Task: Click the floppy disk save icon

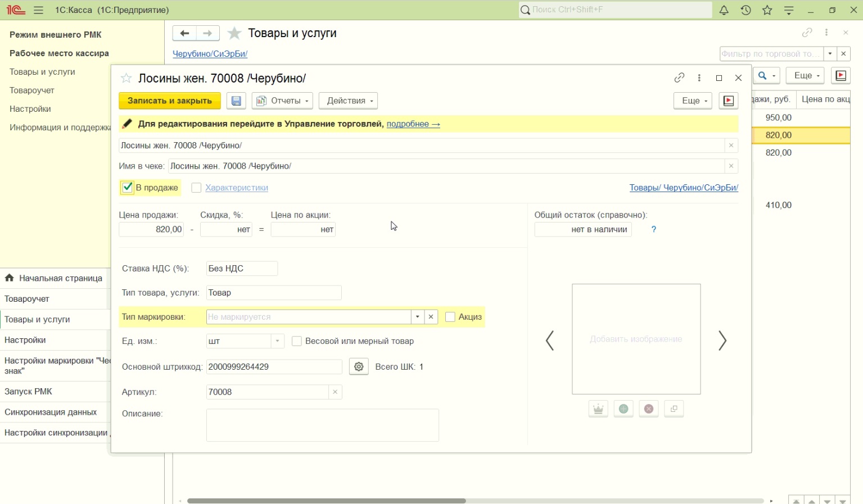Action: (236, 101)
